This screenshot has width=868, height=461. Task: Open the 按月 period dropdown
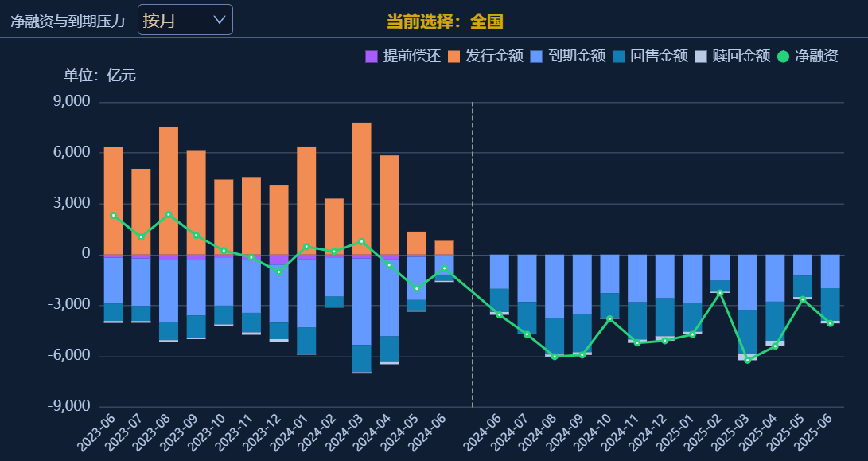click(185, 20)
